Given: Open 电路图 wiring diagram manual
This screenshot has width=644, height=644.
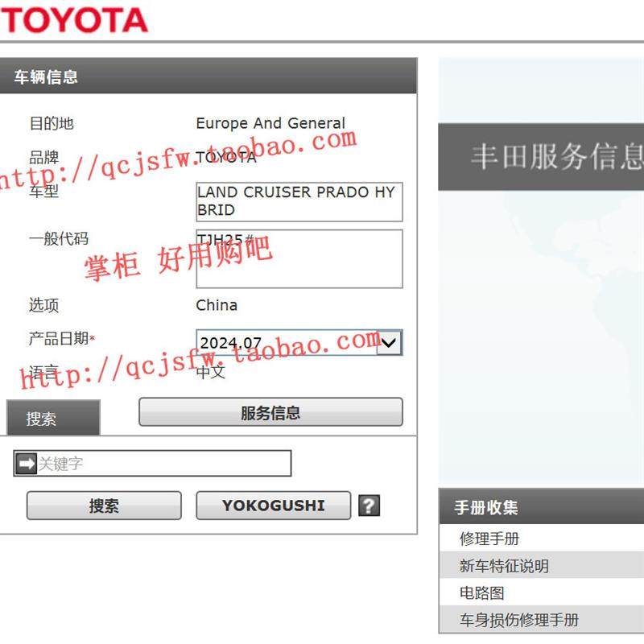Looking at the screenshot, I should 541,592.
